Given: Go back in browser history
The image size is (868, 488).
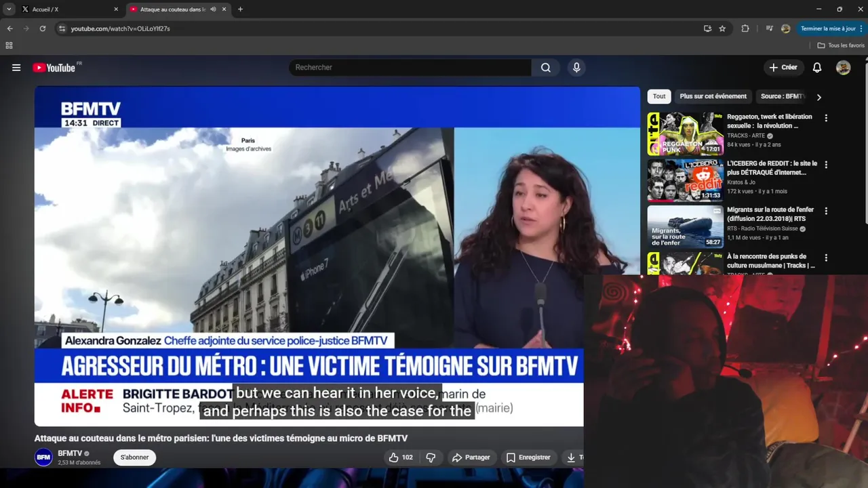Looking at the screenshot, I should [x=9, y=28].
